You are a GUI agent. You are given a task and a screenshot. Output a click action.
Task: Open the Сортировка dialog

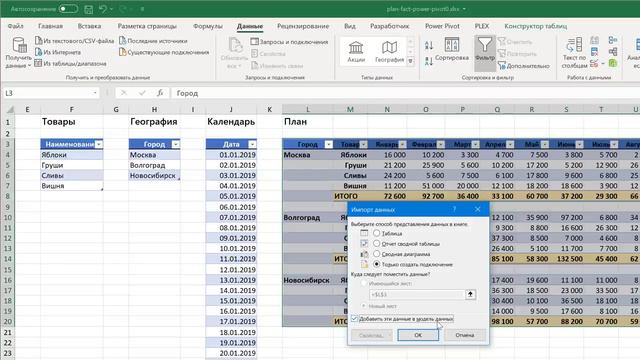[x=451, y=49]
